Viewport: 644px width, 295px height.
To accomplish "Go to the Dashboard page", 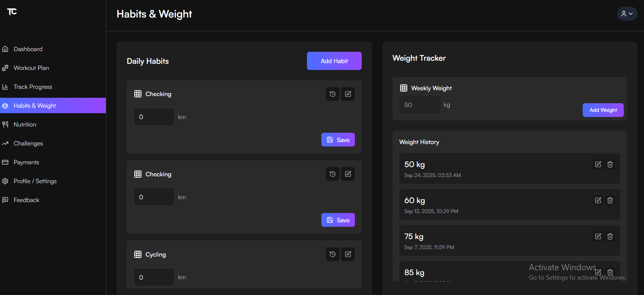I will point(28,49).
